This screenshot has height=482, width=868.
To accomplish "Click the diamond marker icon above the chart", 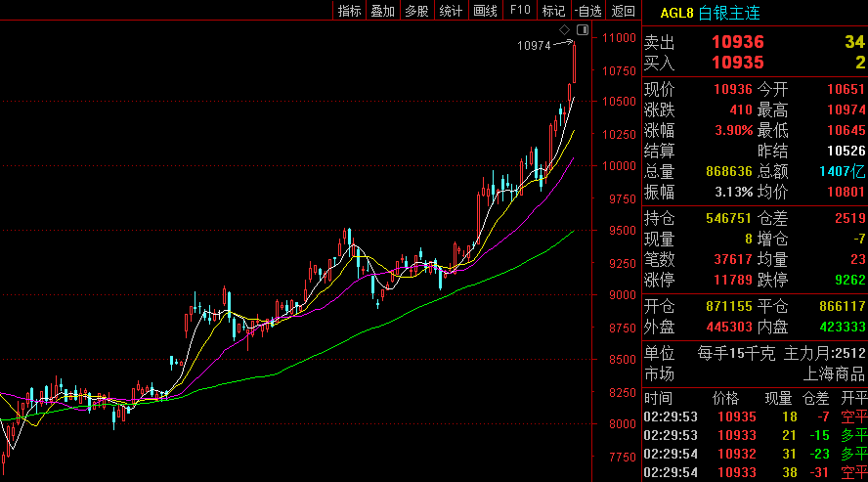I will [x=564, y=30].
